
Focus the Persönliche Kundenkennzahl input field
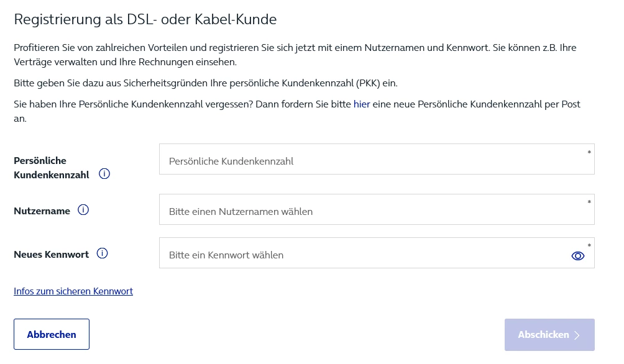pos(373,160)
